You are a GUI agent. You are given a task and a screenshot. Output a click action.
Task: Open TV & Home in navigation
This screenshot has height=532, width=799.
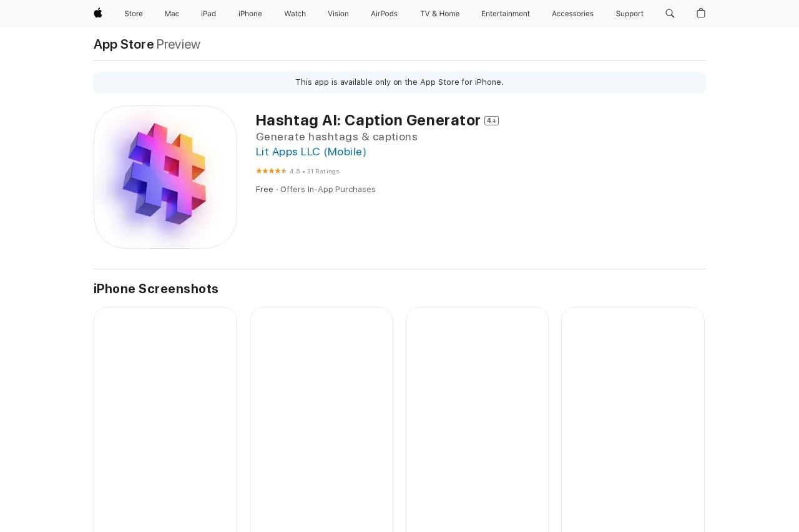[x=439, y=14]
